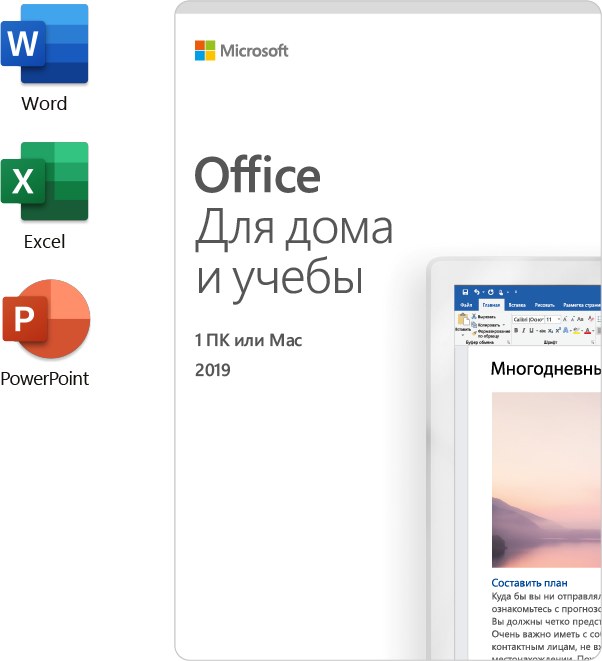Click the Change Case Aa icon
The width and height of the screenshot is (602, 661).
coord(580,319)
